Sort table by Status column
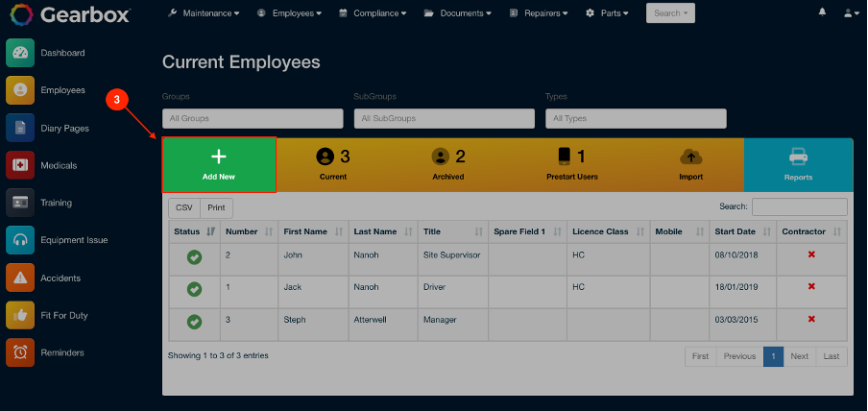 194,231
